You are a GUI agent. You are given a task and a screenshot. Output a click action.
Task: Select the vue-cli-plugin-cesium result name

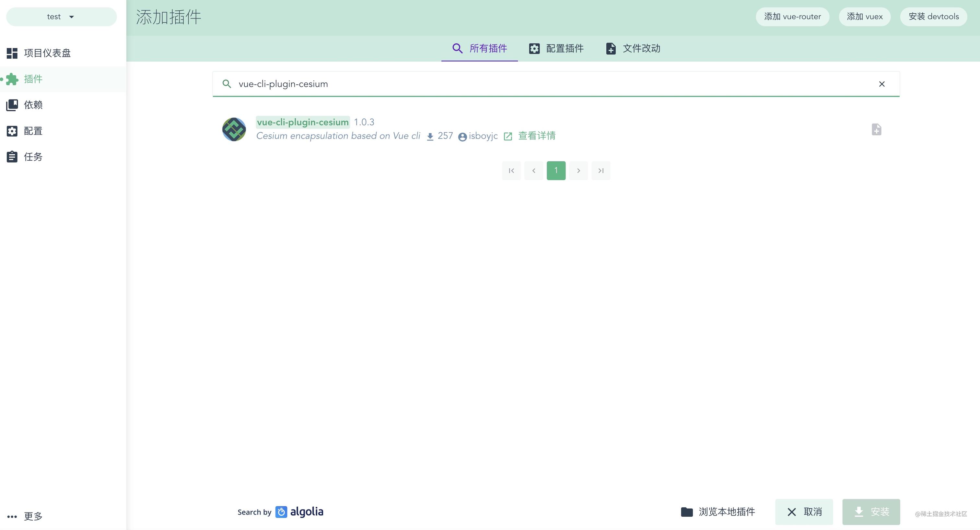[303, 122]
